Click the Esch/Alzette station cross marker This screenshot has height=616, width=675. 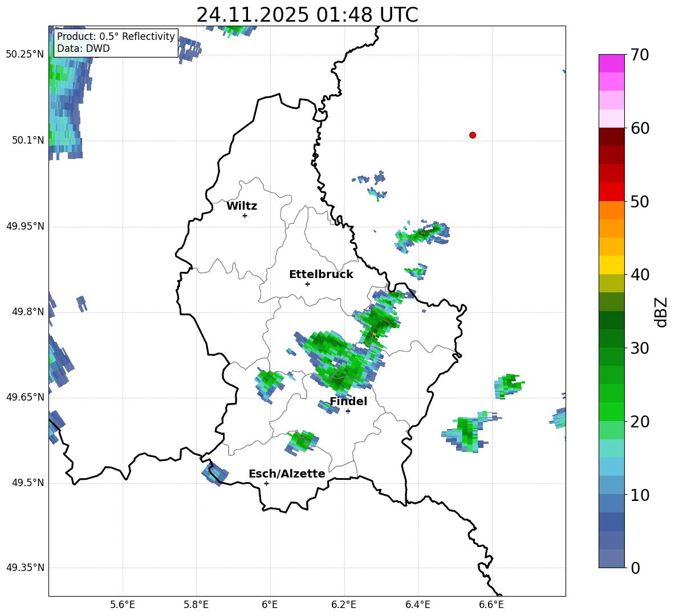[266, 483]
